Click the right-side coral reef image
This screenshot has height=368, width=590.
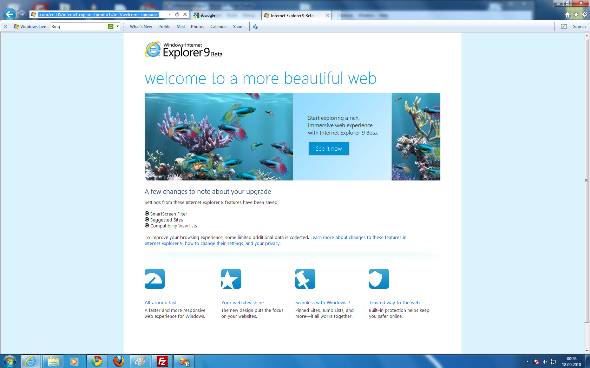coord(416,137)
